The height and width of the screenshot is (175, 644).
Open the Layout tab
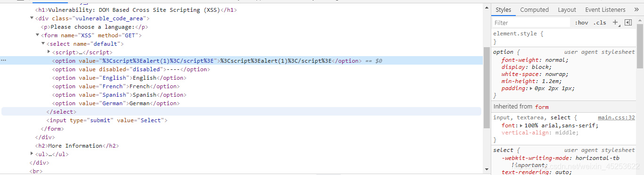click(567, 9)
